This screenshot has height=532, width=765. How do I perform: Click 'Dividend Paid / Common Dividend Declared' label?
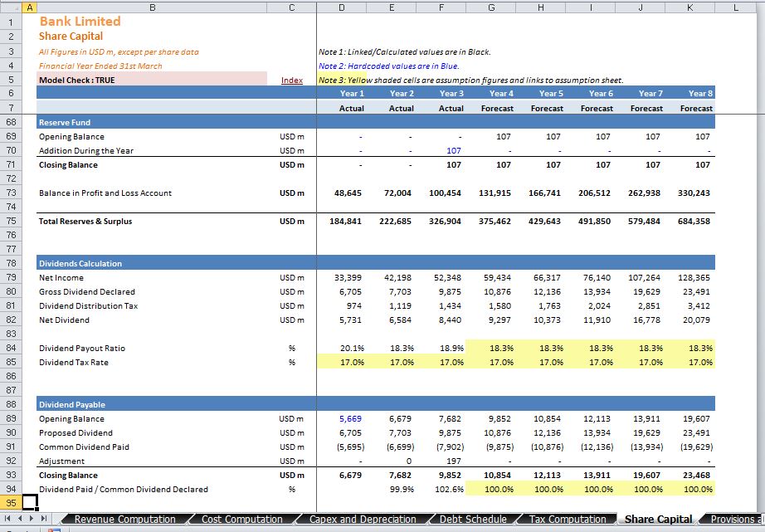point(124,489)
